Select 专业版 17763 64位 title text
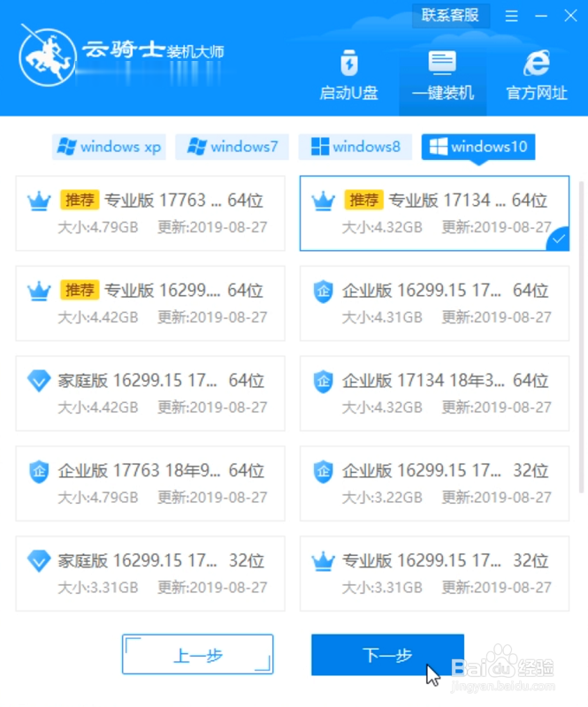The image size is (588, 707). 184,201
